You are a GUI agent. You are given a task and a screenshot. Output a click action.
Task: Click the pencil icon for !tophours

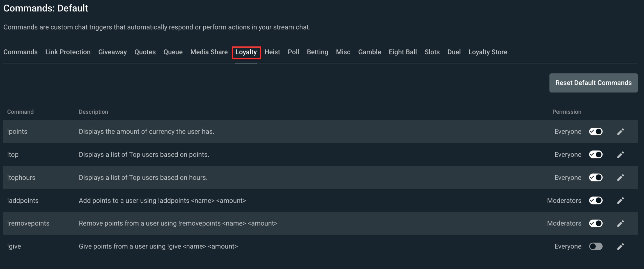click(x=621, y=178)
